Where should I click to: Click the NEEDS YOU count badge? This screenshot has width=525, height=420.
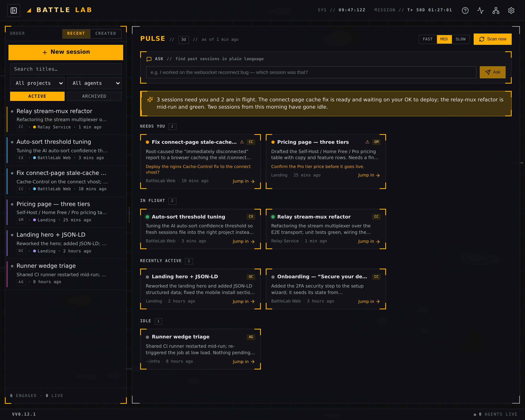tap(172, 126)
